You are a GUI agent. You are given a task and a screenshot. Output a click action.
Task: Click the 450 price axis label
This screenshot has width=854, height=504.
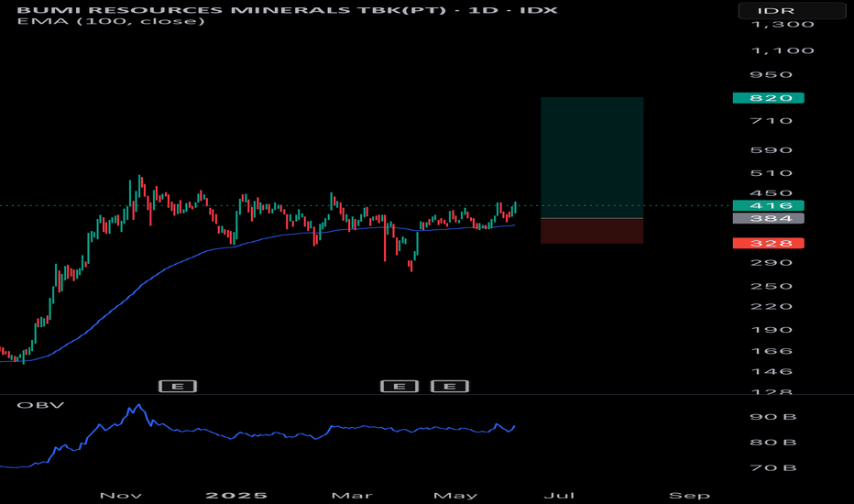(x=772, y=193)
